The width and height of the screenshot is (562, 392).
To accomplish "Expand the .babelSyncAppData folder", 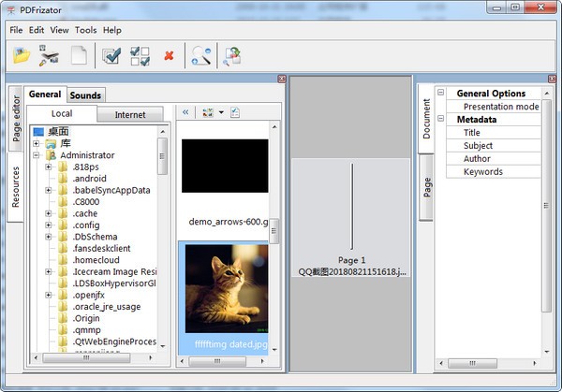I will pos(49,190).
